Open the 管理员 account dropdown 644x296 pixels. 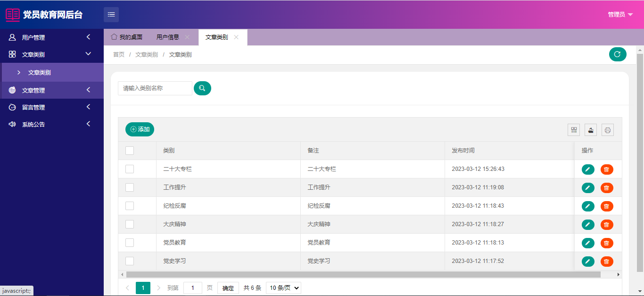(x=620, y=15)
